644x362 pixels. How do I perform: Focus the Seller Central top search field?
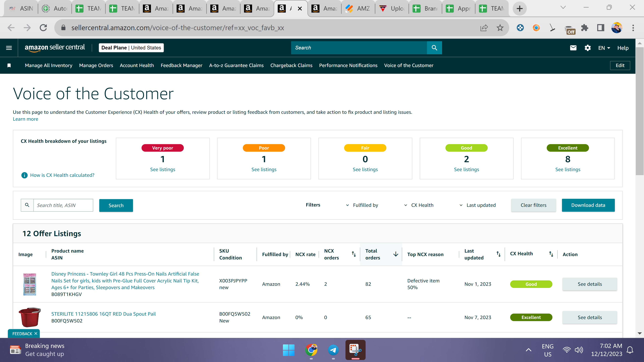click(x=359, y=48)
